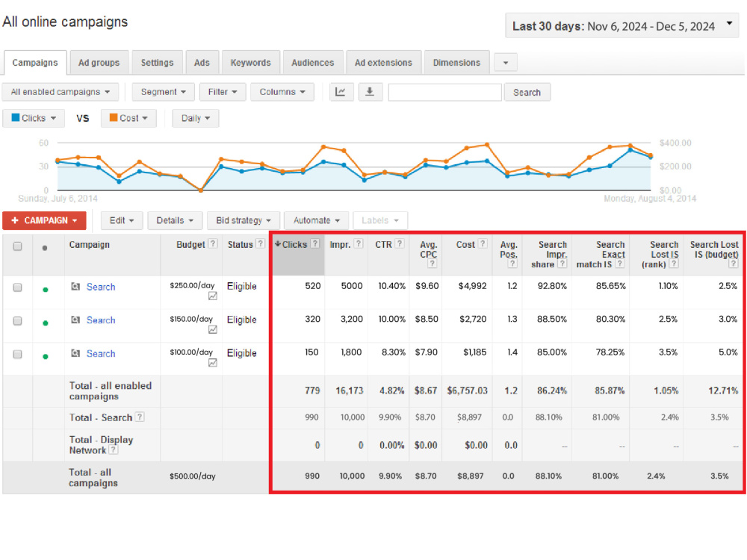Click the help icon beside Clicks column
The image size is (747, 560).
[x=315, y=243]
